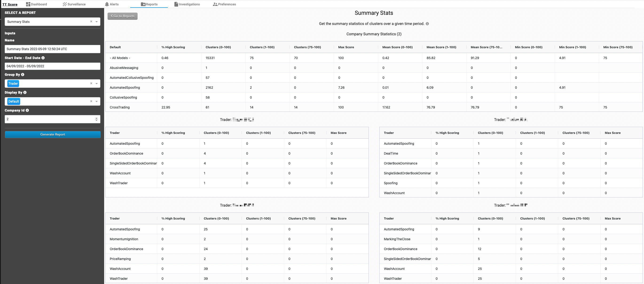Image resolution: width=644 pixels, height=284 pixels.
Task: Click the Company Id stepper arrows
Action: click(x=97, y=119)
